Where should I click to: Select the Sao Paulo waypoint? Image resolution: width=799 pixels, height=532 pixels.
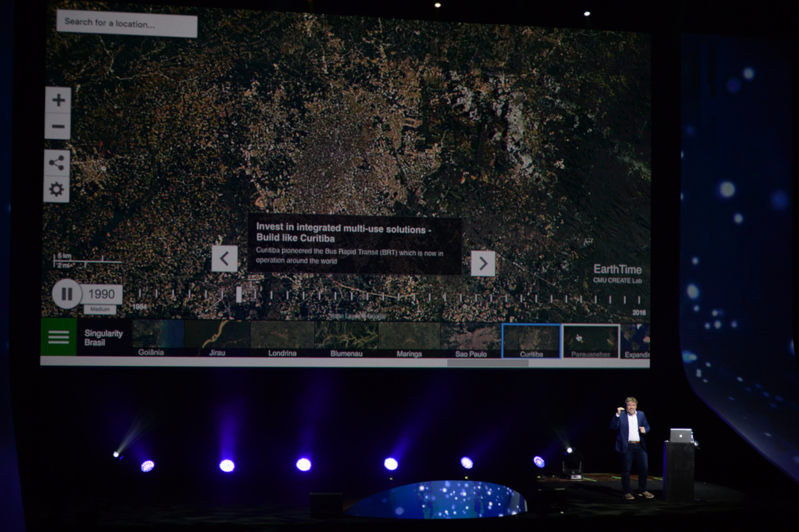[x=471, y=340]
